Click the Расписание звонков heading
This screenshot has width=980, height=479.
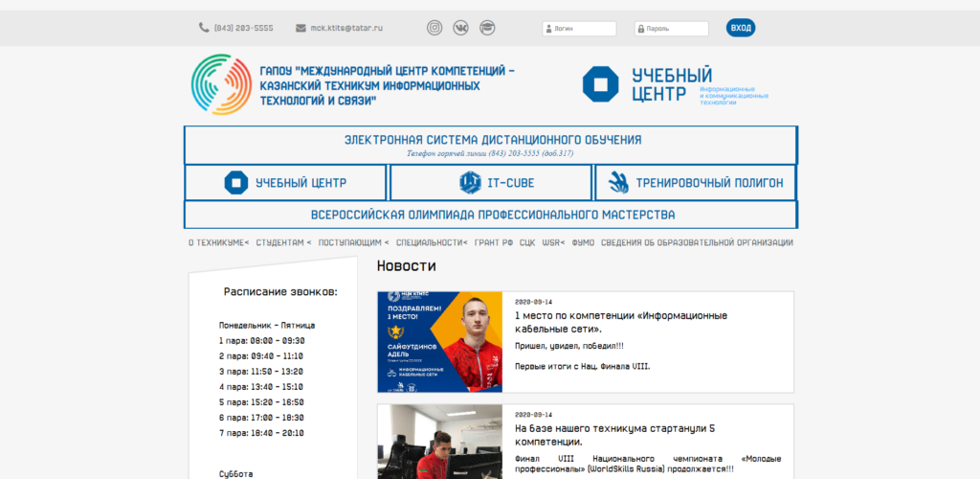pos(280,291)
